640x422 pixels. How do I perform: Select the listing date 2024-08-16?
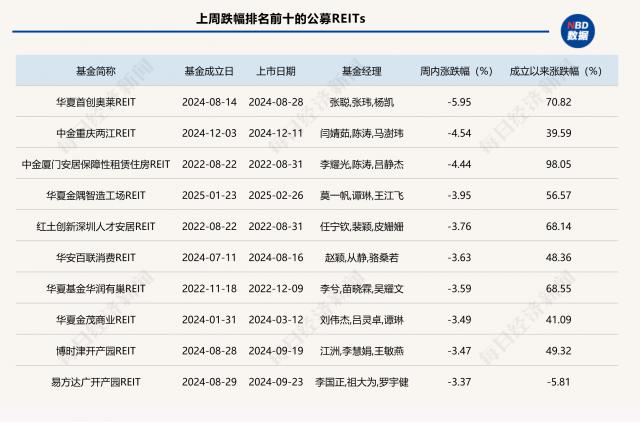tap(276, 258)
